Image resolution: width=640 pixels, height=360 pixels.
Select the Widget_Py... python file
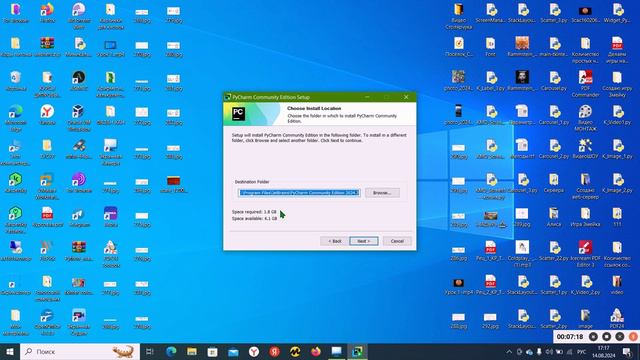pos(617,13)
